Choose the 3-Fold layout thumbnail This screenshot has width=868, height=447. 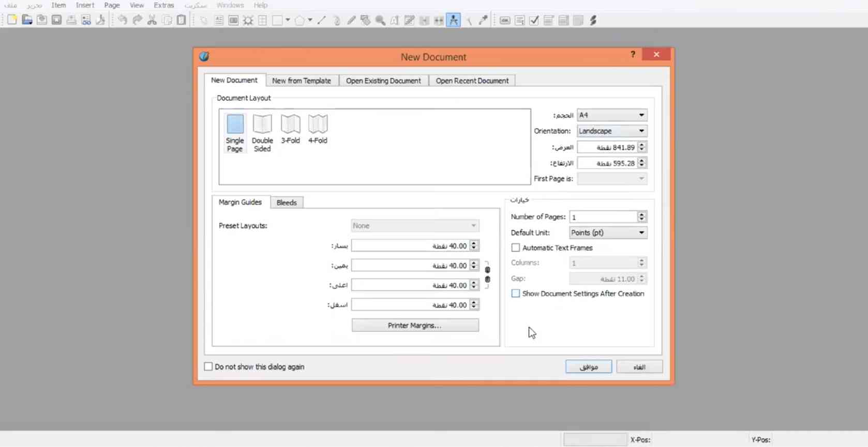tap(290, 129)
